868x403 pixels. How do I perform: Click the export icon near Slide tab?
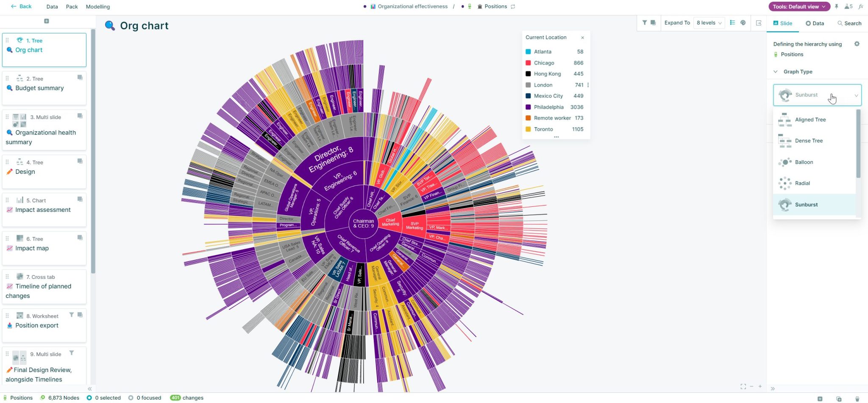click(x=759, y=23)
